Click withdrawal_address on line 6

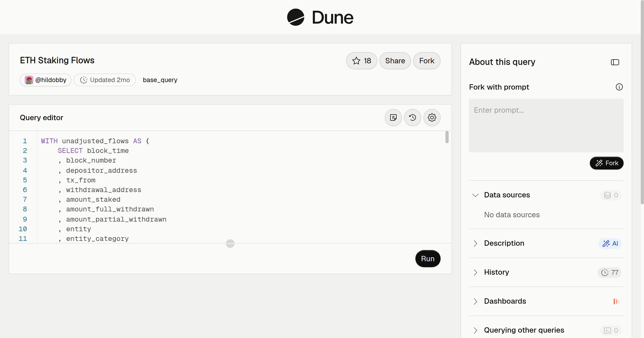click(x=104, y=190)
